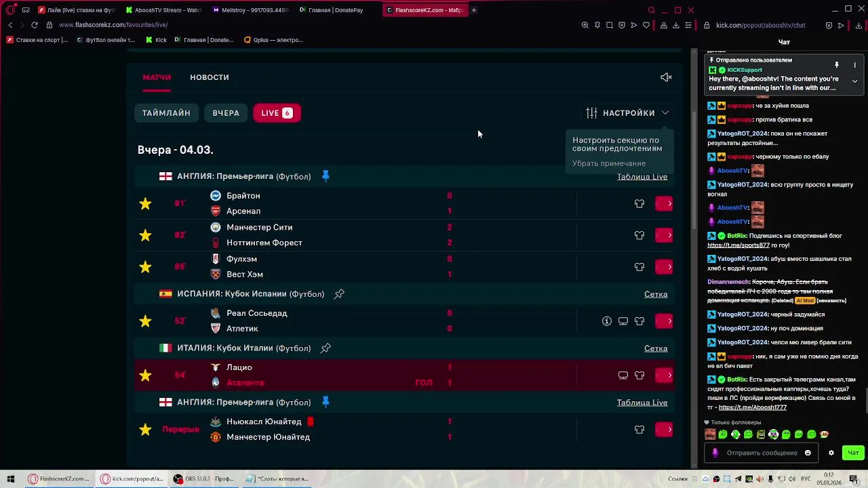868x488 pixels.
Task: Expand pinned KICKSupport message chevron
Action: click(x=854, y=81)
